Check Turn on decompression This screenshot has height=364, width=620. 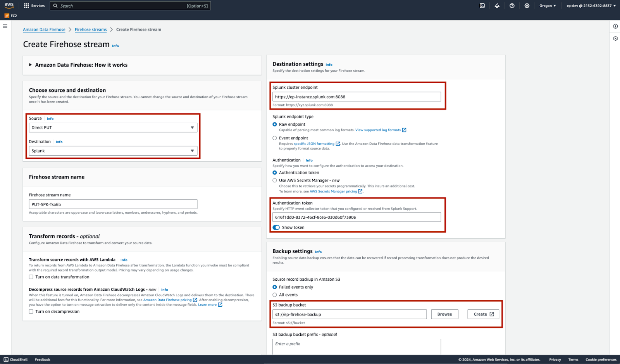pyautogui.click(x=31, y=312)
